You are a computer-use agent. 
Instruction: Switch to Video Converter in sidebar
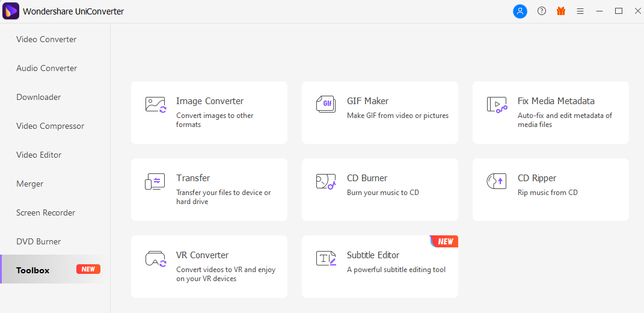click(x=46, y=40)
